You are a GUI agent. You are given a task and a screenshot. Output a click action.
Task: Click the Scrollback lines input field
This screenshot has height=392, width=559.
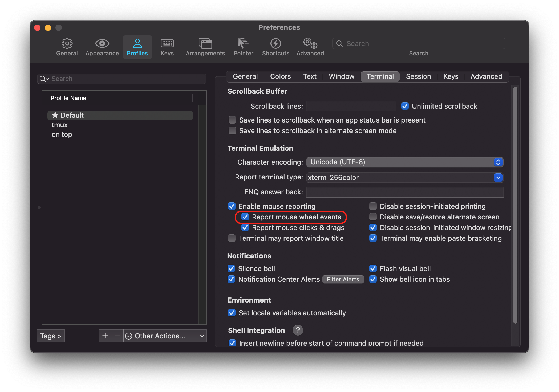(351, 106)
